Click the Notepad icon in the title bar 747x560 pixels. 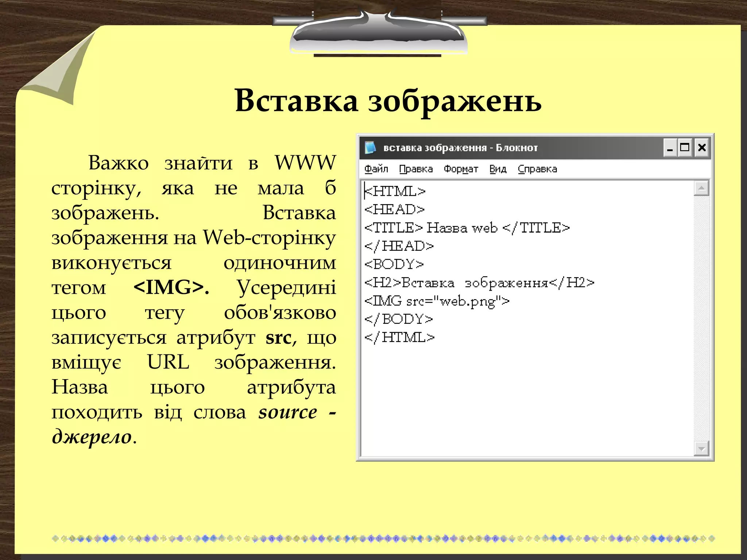[370, 148]
